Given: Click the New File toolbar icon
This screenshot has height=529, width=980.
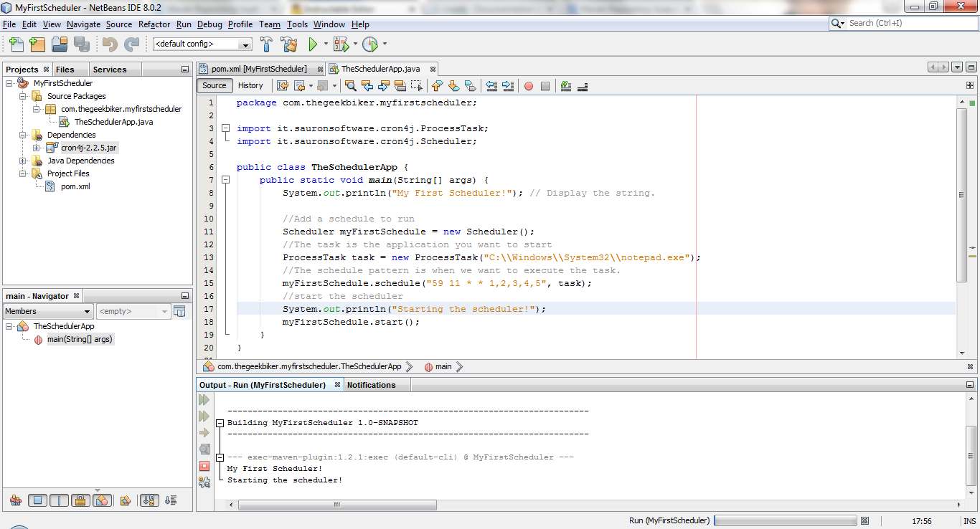Looking at the screenshot, I should [16, 44].
